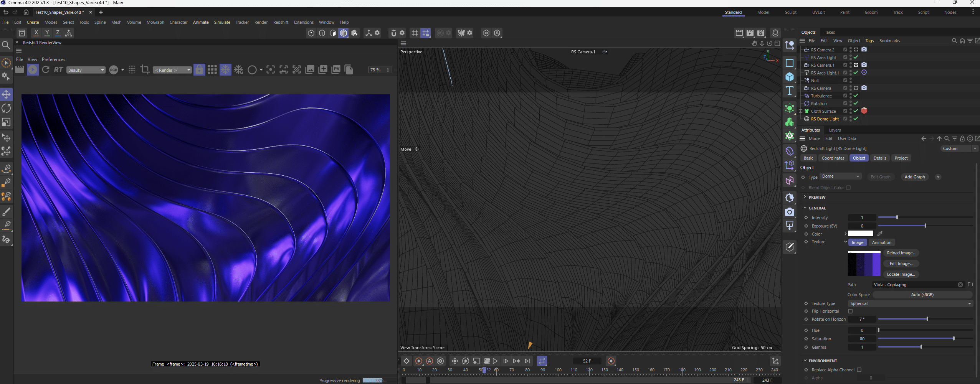Toggle Turbulence enabled checkmark

(856, 96)
